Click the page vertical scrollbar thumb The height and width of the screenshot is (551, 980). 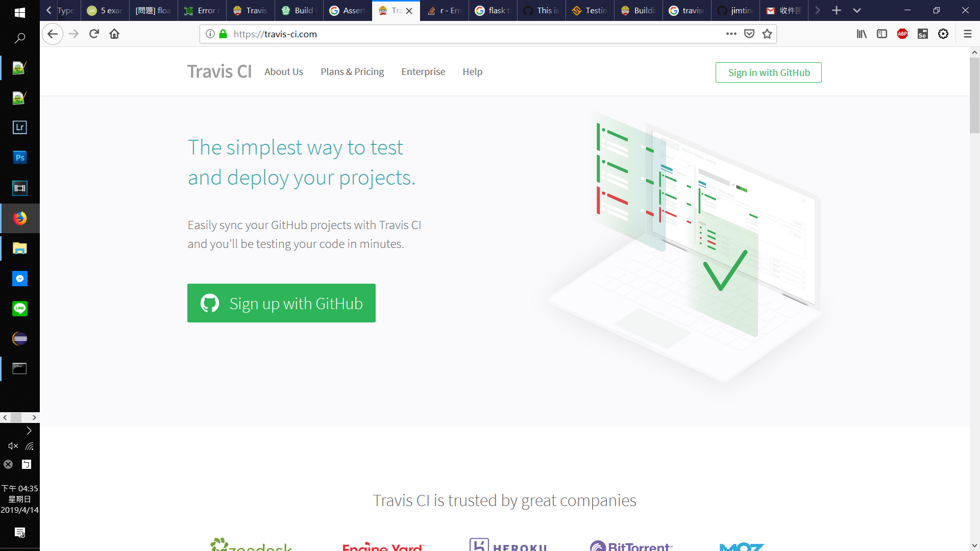click(x=974, y=94)
